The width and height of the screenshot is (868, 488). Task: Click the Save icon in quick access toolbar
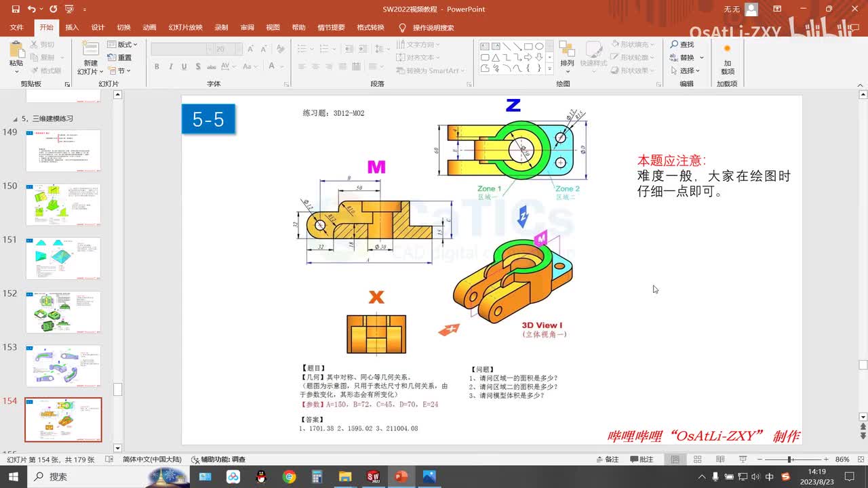click(x=14, y=9)
